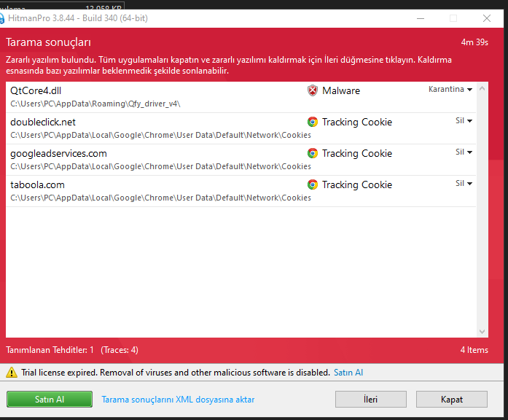Select the doubleclick.net result row

[146, 128]
